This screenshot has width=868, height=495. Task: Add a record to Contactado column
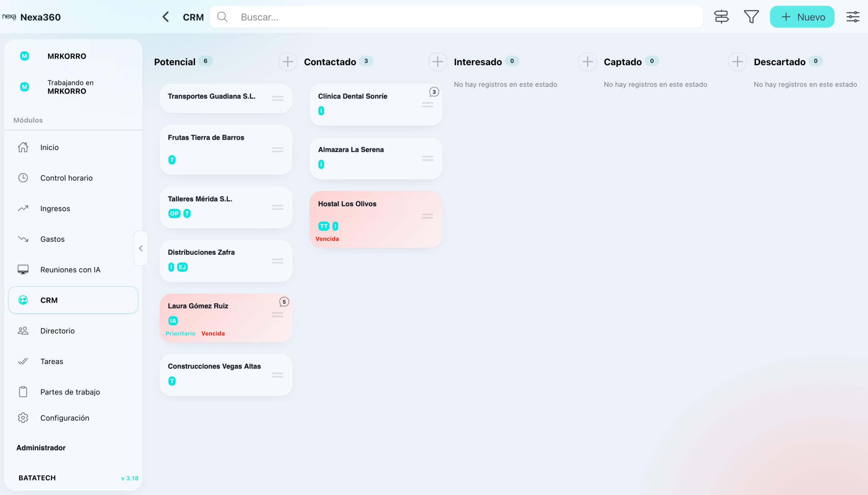coord(438,61)
